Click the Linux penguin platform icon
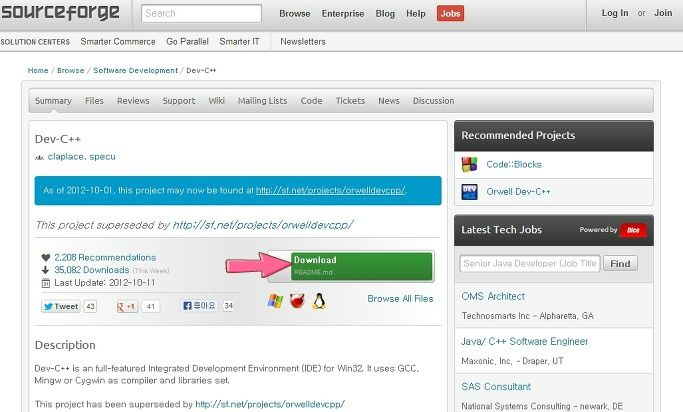The height and width of the screenshot is (412, 683). pyautogui.click(x=319, y=301)
